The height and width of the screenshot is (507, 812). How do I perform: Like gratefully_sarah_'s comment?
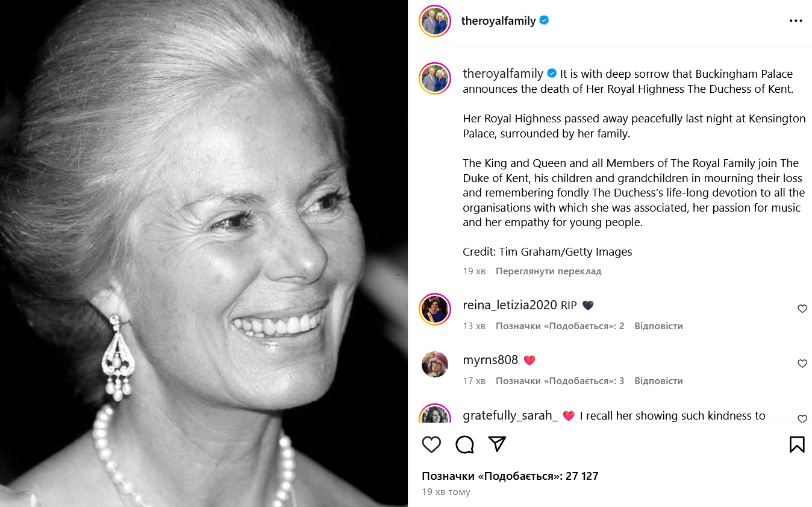click(x=802, y=418)
